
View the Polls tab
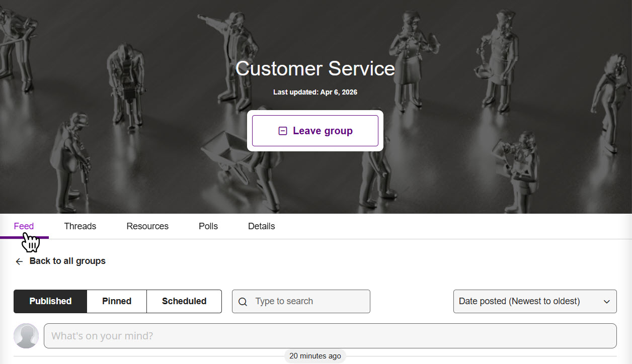208,226
